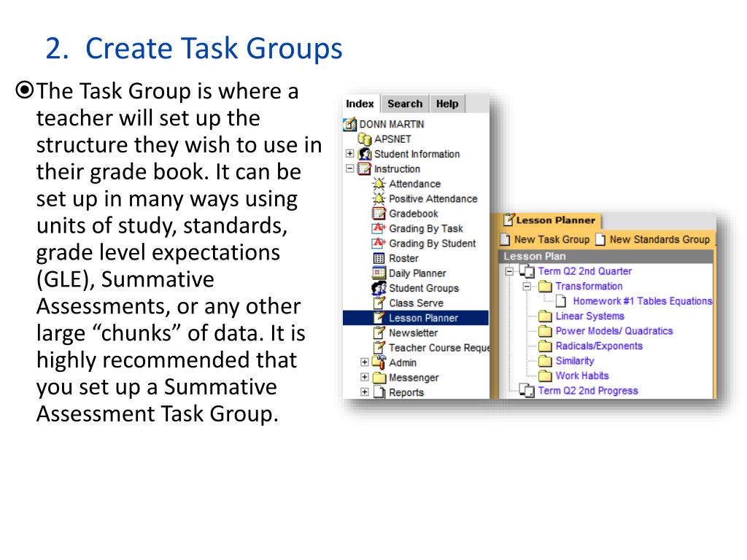Expand the Student Information node
This screenshot has height=560, width=747.
[349, 154]
